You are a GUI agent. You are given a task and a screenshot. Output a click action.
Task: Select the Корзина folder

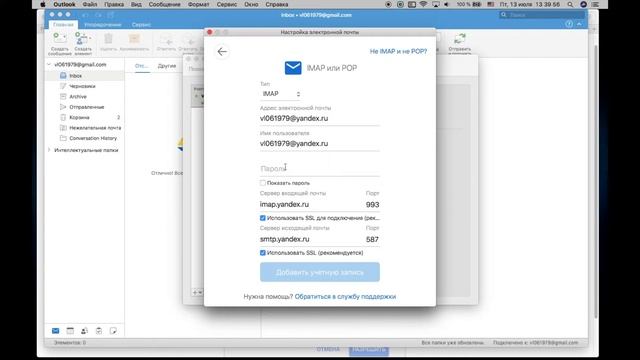pos(84,118)
